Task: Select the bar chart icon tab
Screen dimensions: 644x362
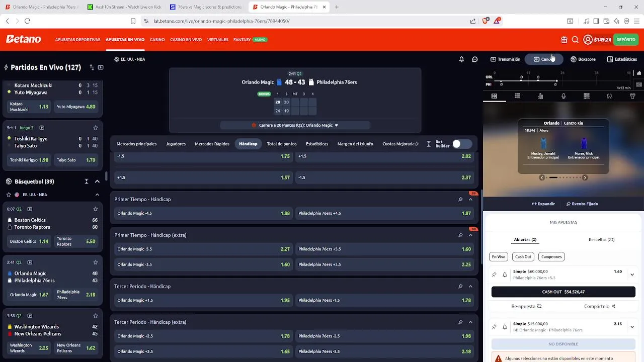Action: click(x=540, y=96)
